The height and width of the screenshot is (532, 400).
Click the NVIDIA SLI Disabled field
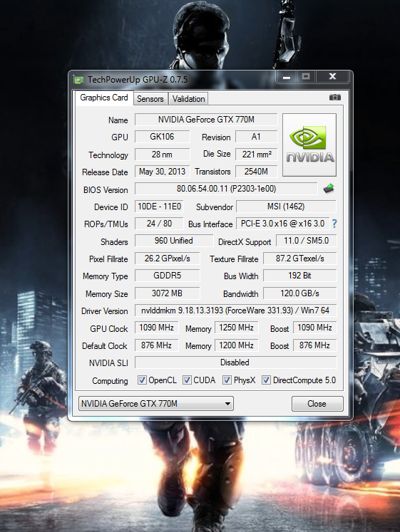[x=236, y=363]
